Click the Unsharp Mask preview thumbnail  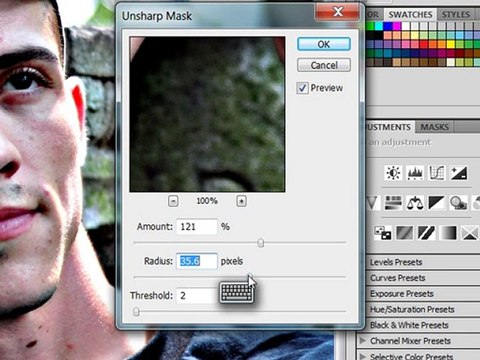pyautogui.click(x=207, y=114)
